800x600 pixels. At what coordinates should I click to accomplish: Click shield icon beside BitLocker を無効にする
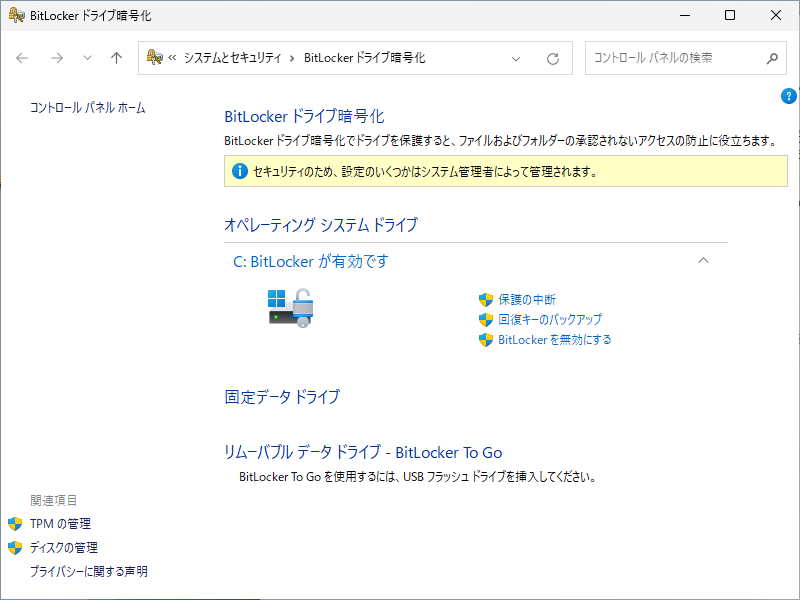coord(486,340)
